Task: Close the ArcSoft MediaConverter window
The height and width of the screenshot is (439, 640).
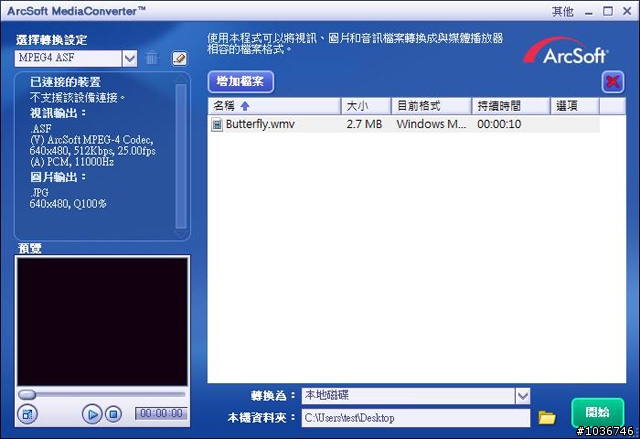Action: pos(627,11)
